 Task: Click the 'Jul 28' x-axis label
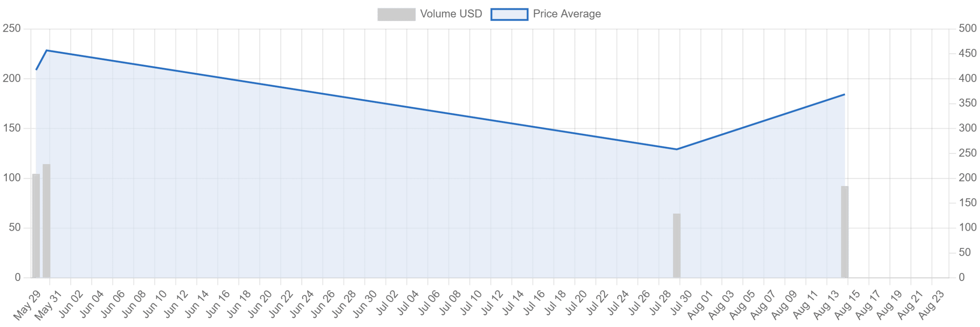click(x=661, y=303)
